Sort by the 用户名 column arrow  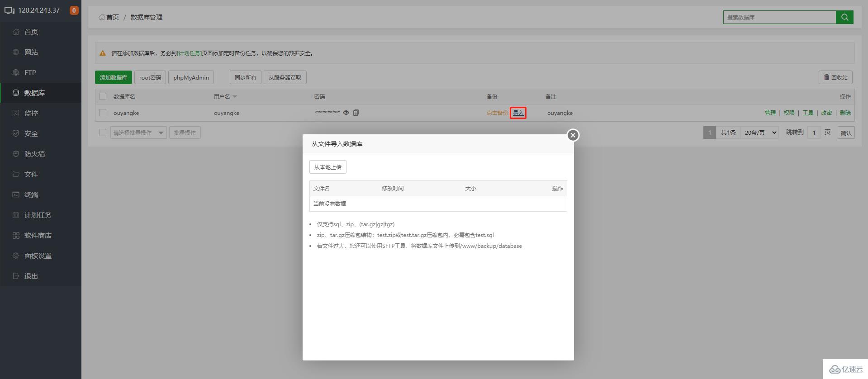pyautogui.click(x=235, y=97)
